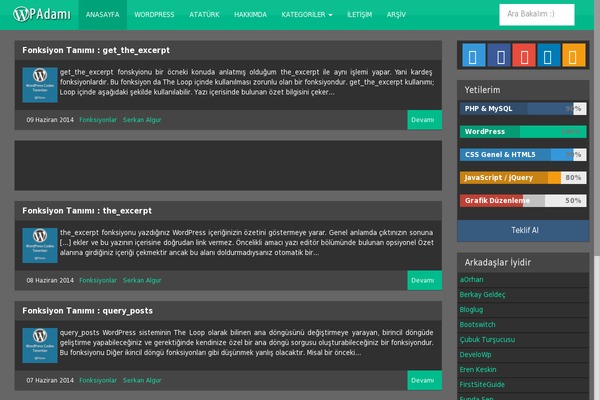
Task: Open the medium blue social icon beside orange
Action: (549, 56)
